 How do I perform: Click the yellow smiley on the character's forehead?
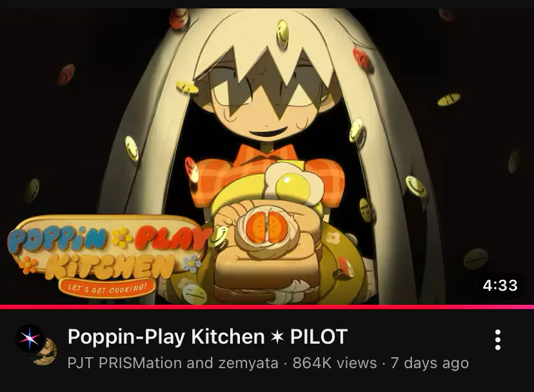coord(282,34)
